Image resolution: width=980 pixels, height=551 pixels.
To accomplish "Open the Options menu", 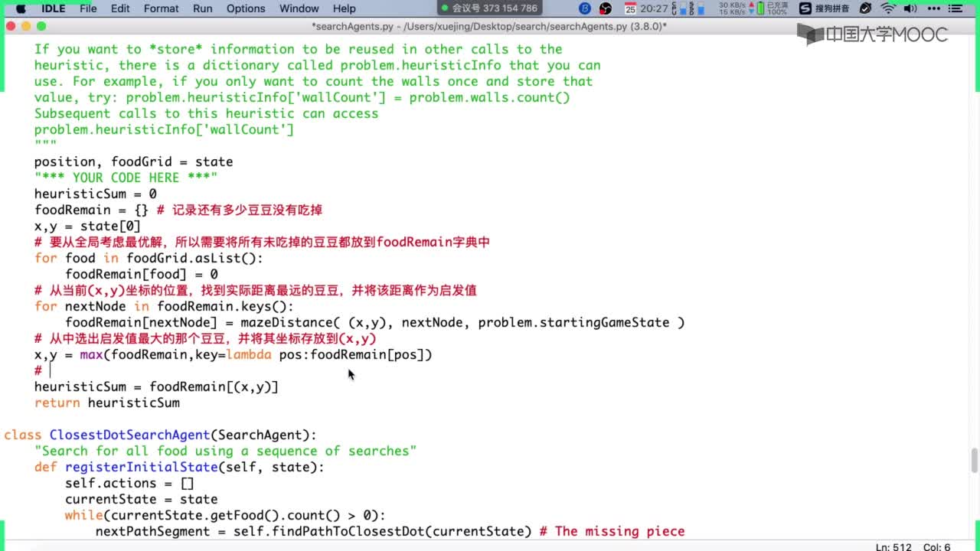I will pyautogui.click(x=246, y=8).
